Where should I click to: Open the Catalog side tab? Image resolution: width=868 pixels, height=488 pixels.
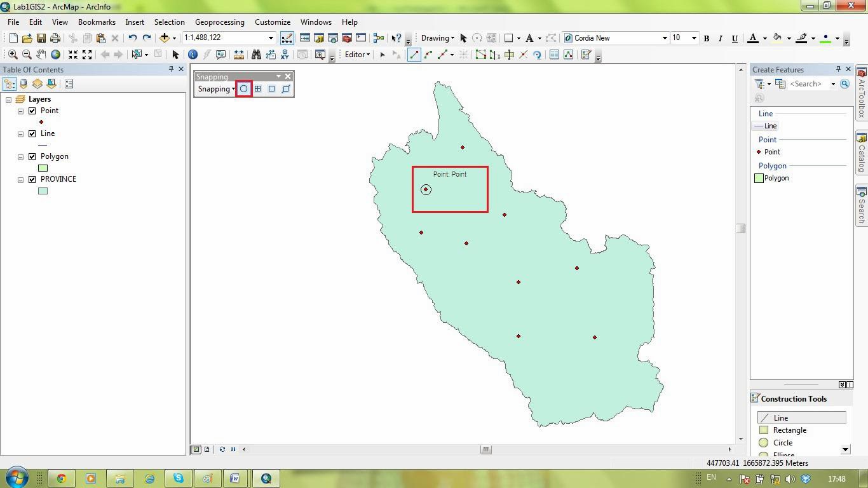pos(862,152)
